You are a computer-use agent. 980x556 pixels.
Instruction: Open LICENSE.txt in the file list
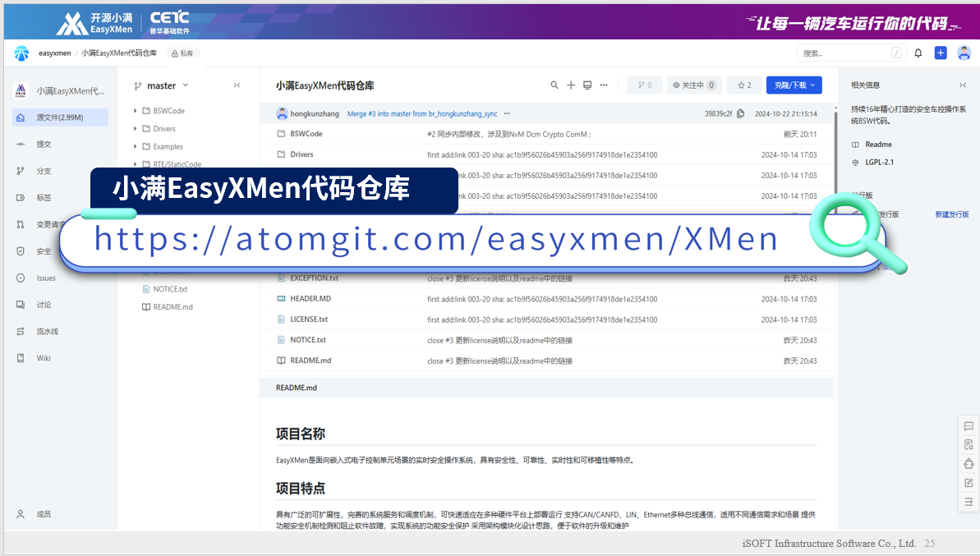(x=309, y=319)
